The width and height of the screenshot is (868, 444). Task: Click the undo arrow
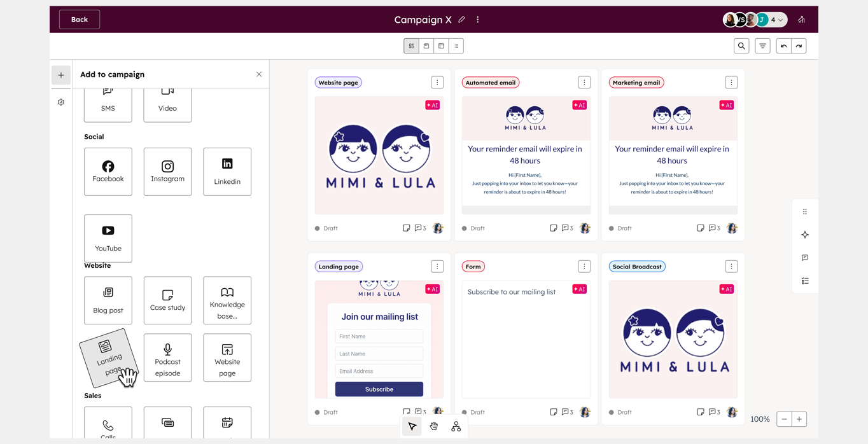pyautogui.click(x=784, y=46)
